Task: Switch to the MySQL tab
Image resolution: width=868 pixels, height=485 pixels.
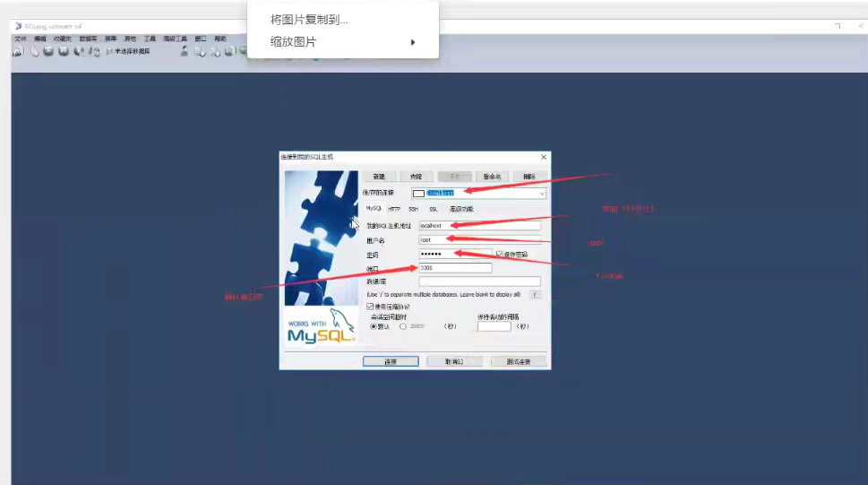Action: [374, 208]
